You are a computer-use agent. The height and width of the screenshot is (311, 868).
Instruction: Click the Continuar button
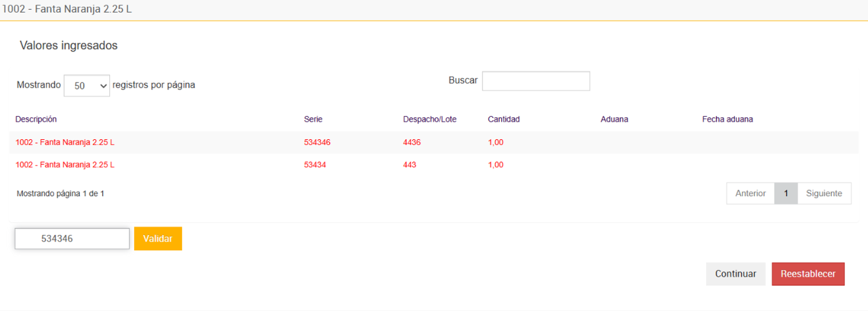[736, 274]
